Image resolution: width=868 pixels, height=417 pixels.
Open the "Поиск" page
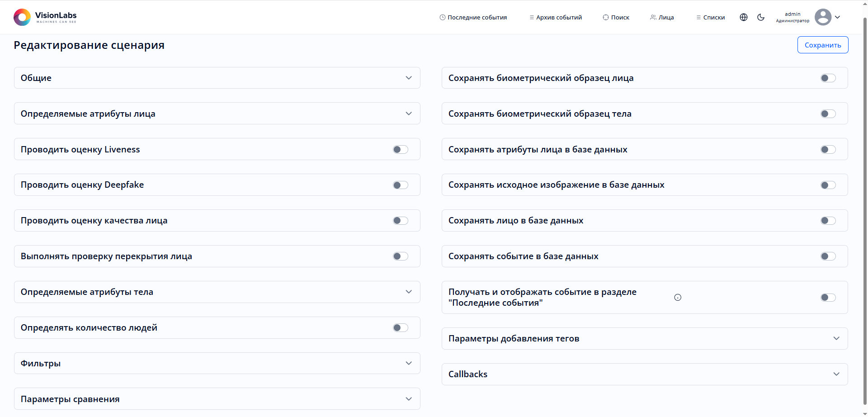click(x=616, y=18)
